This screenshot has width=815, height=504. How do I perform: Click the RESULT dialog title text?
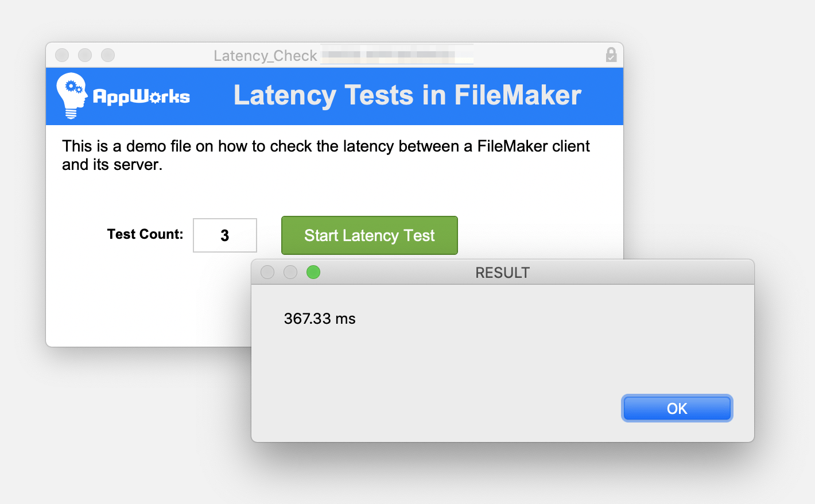point(502,273)
